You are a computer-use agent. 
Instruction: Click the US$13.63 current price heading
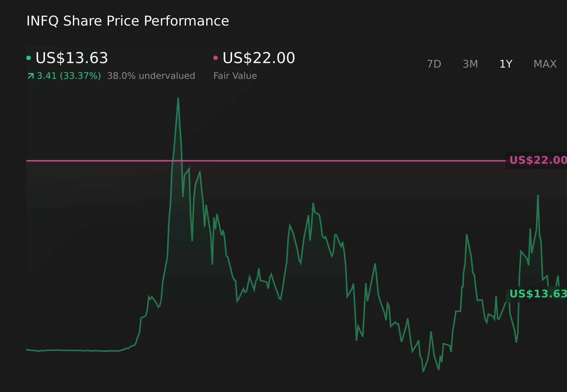72,58
